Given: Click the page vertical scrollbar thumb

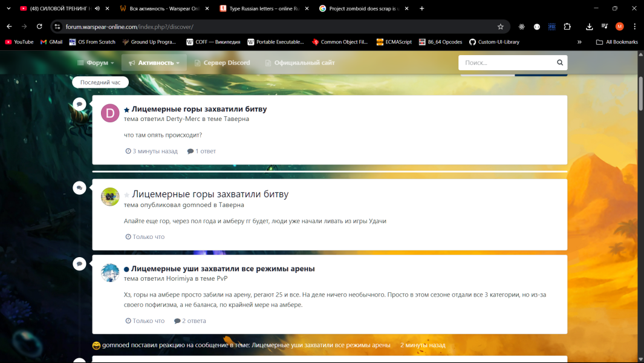Looking at the screenshot, I should 641,93.
